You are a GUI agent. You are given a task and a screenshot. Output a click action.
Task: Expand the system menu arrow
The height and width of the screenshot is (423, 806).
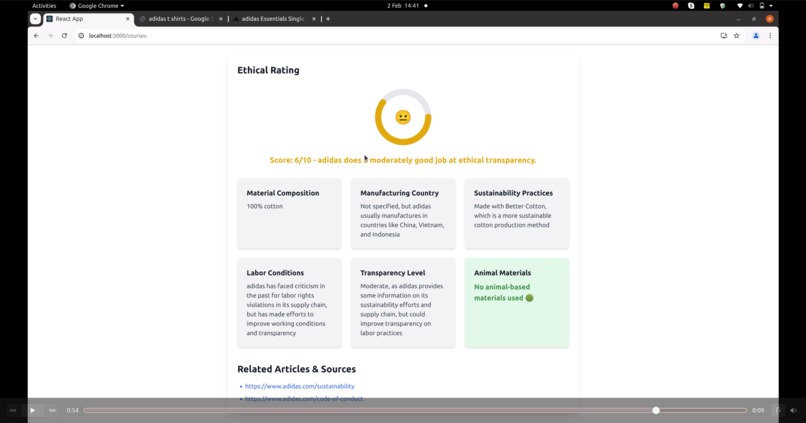[771, 6]
